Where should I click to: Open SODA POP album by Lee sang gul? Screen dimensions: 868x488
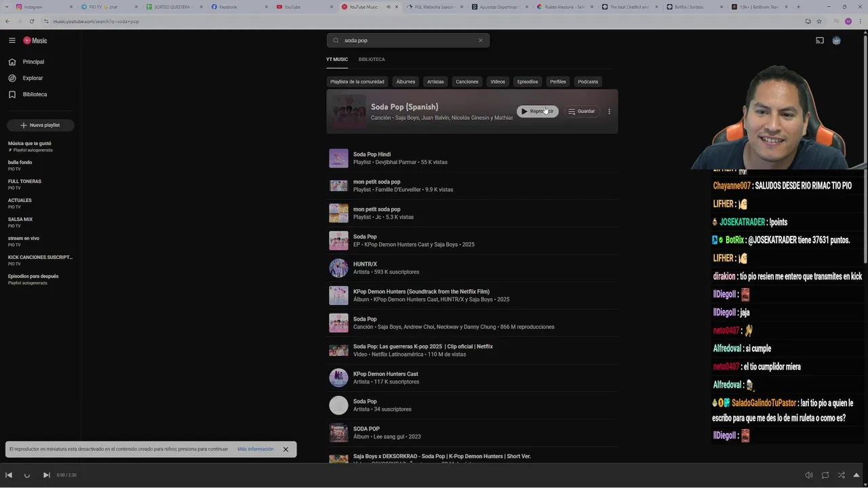pyautogui.click(x=472, y=433)
